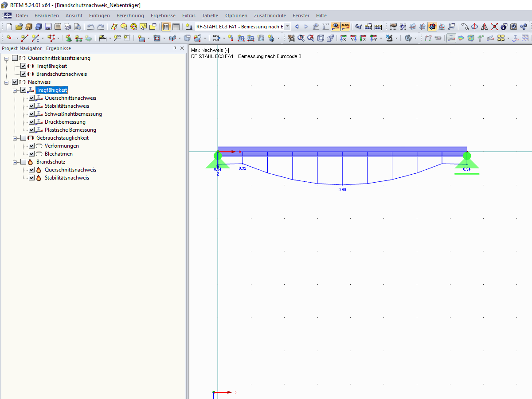Open dropdown arrow next to dimension tool
Viewport: 532px width, 399px height.
[110, 38]
